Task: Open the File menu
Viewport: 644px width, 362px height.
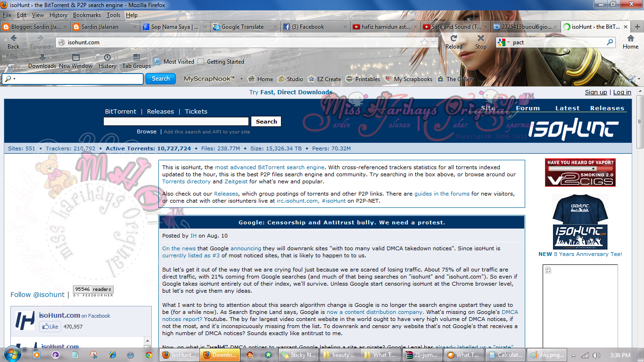Action: (7, 15)
